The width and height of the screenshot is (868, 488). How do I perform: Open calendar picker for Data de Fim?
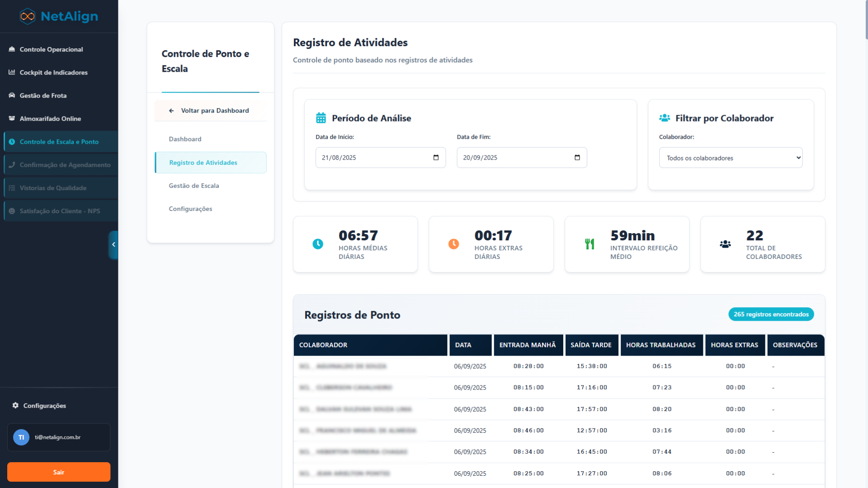tap(577, 158)
